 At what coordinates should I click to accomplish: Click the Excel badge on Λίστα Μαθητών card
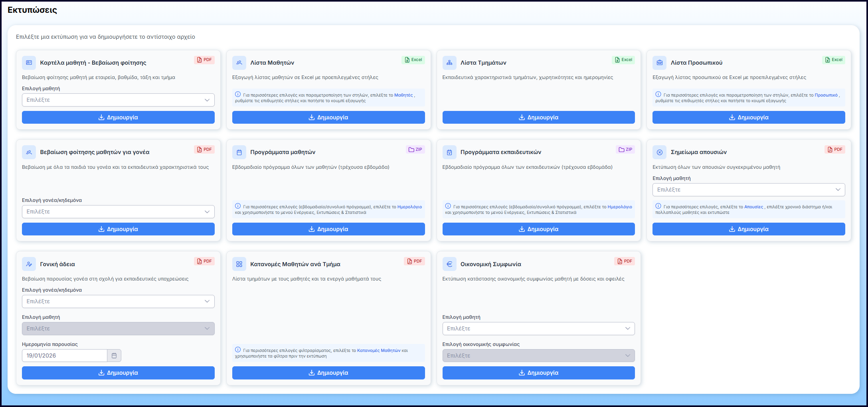coord(413,60)
